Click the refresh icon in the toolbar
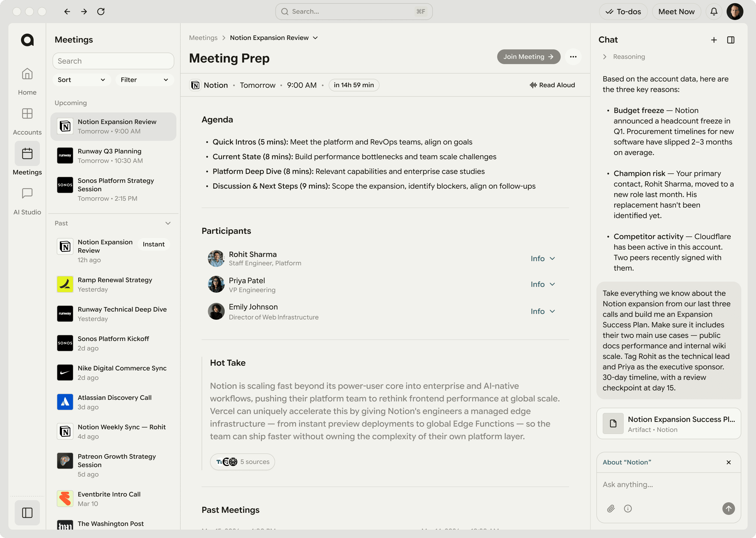The height and width of the screenshot is (538, 756). point(101,11)
